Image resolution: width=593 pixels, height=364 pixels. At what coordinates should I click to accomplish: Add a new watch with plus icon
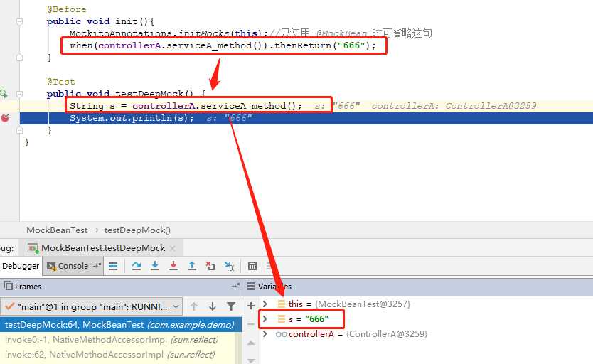[x=251, y=306]
